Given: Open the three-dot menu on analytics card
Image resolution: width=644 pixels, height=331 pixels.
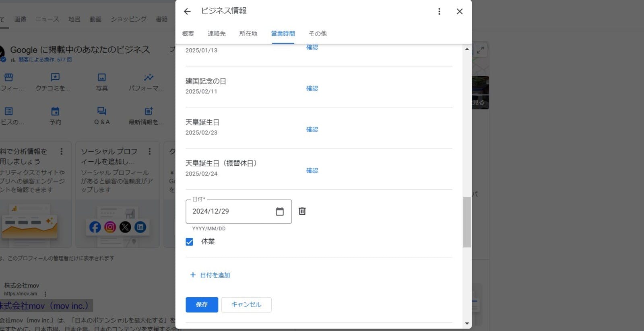Looking at the screenshot, I should (62, 151).
